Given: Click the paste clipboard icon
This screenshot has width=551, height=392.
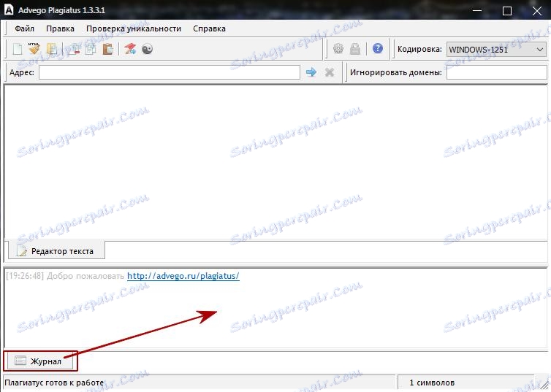Looking at the screenshot, I should [x=107, y=49].
